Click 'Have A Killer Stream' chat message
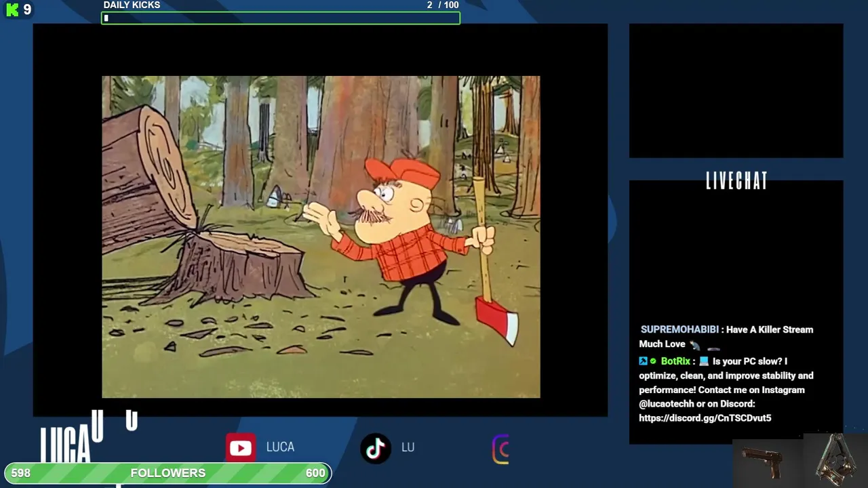The image size is (868, 488). click(x=770, y=329)
